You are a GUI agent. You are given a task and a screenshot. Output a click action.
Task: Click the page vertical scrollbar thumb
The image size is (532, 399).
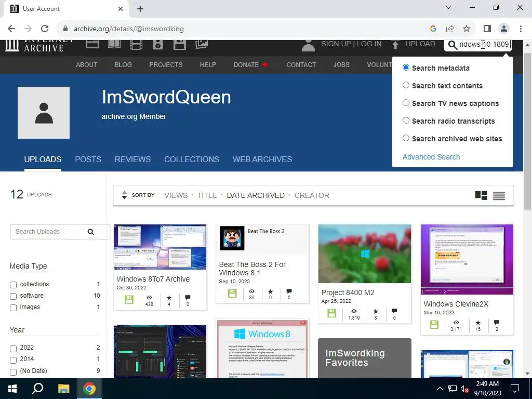(x=528, y=132)
